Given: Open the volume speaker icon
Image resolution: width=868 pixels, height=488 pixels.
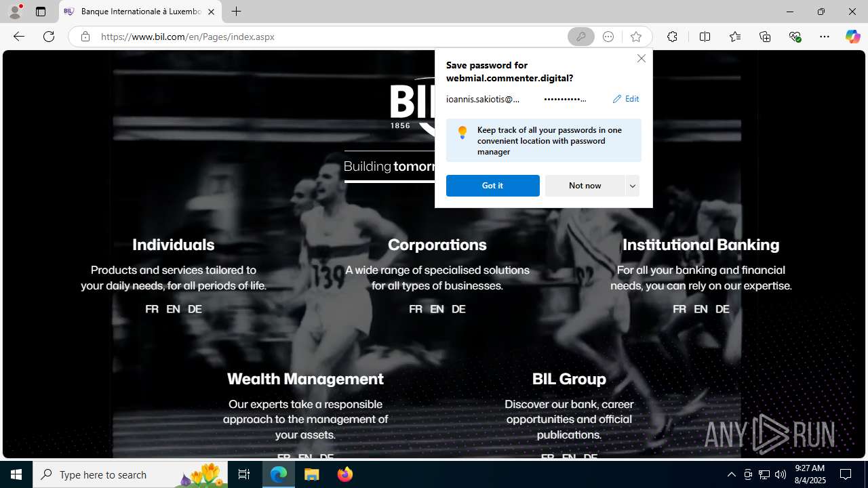Looking at the screenshot, I should pyautogui.click(x=781, y=474).
